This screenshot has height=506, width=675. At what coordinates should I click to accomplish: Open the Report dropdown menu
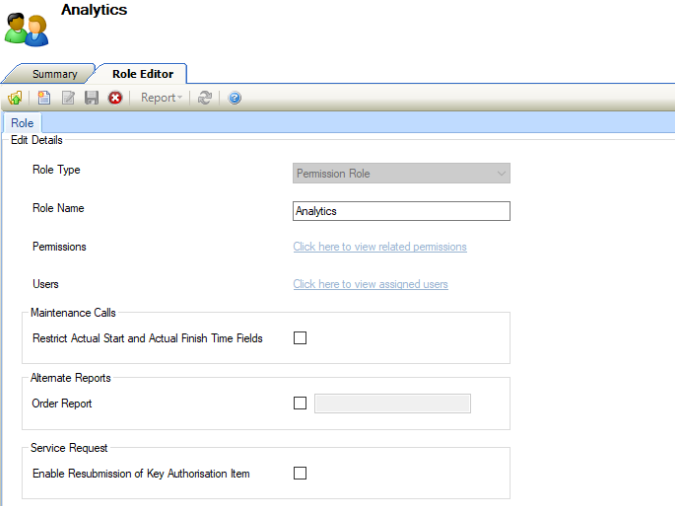(161, 98)
